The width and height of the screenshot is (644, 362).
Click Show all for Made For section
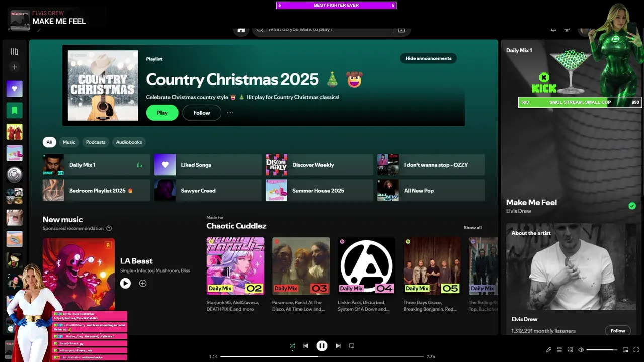472,228
